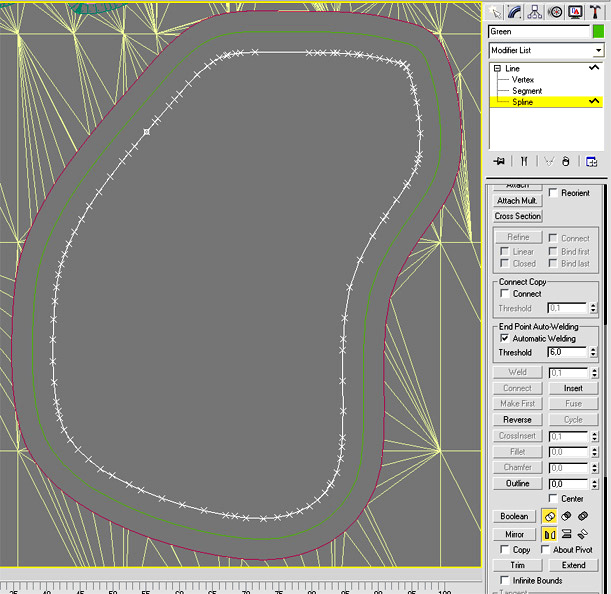Open the Hierarchy panel tab

click(x=535, y=12)
